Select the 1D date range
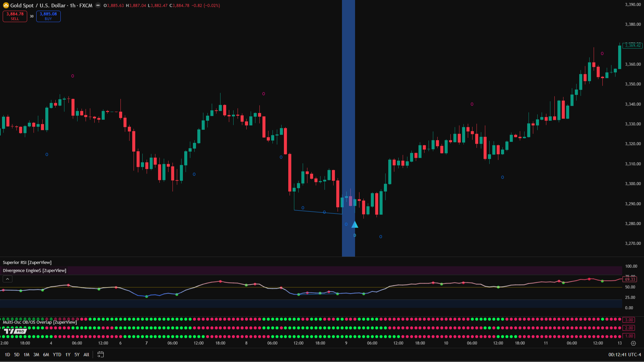Screen dimensions: 644x362 [7, 355]
